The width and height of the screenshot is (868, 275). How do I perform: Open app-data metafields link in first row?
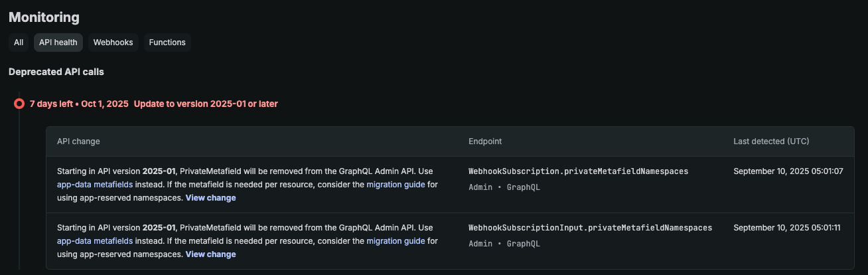(x=95, y=184)
